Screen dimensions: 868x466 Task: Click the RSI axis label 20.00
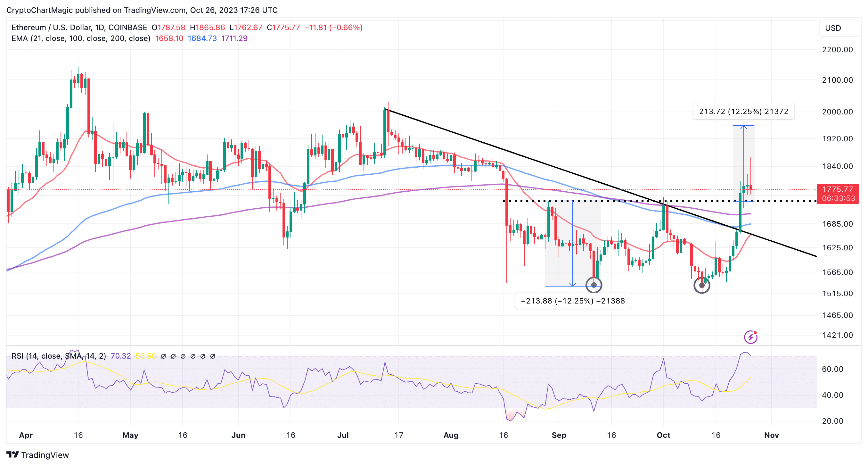(x=832, y=421)
